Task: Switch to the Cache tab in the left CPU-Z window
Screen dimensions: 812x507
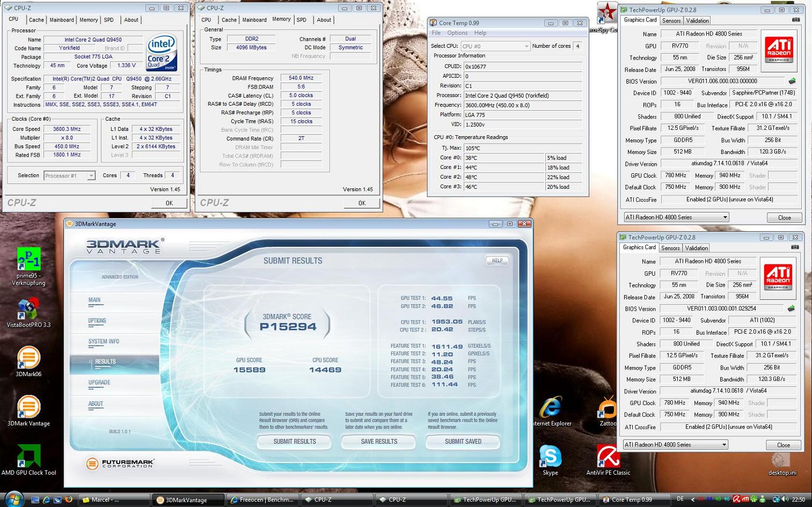Action: (36, 20)
